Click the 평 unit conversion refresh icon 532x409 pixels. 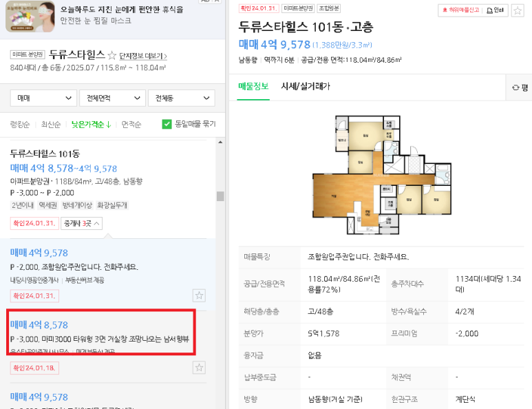pyautogui.click(x=515, y=87)
